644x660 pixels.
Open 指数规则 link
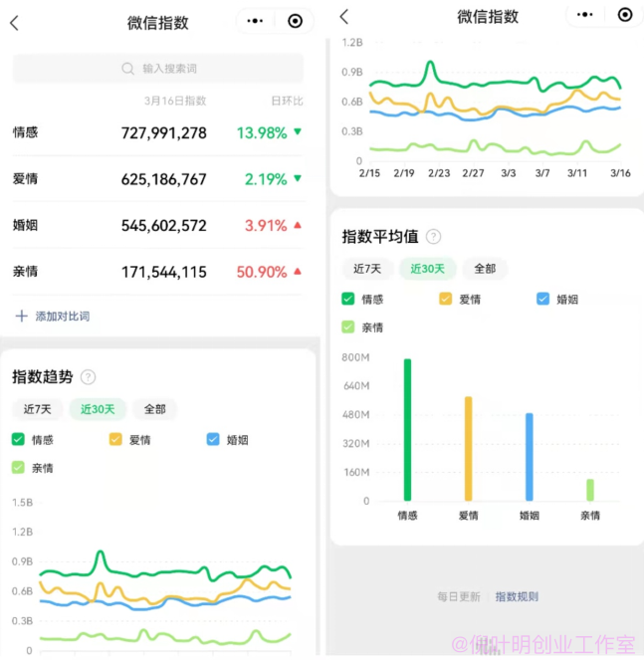coord(517,596)
